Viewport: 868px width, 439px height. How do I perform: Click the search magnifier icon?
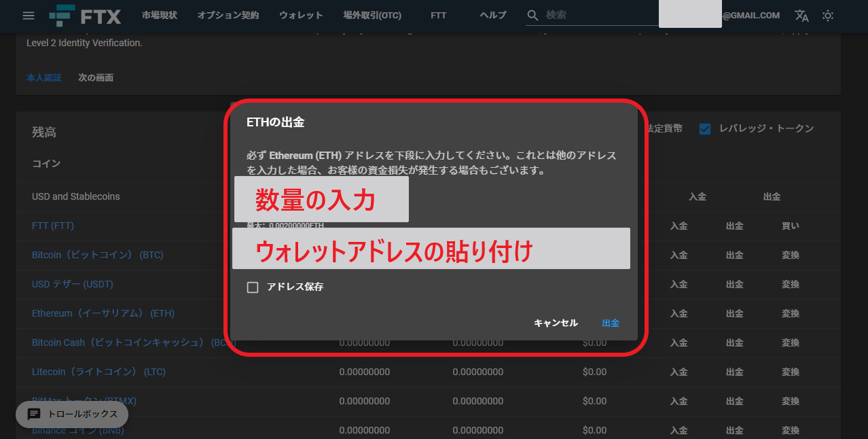[x=533, y=15]
